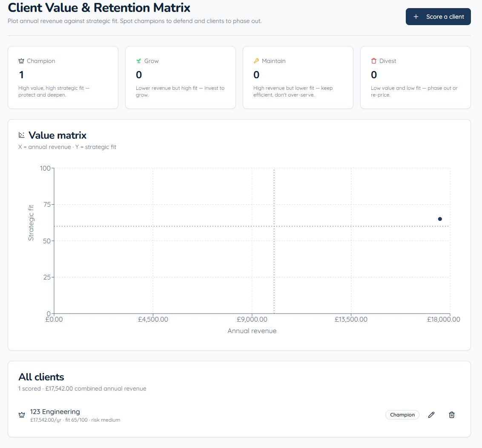Click the Champion card title

click(x=41, y=61)
